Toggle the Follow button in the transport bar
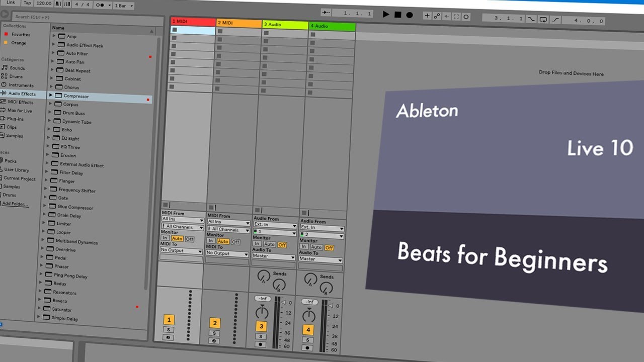Image resolution: width=644 pixels, height=362 pixels. pyautogui.click(x=327, y=13)
